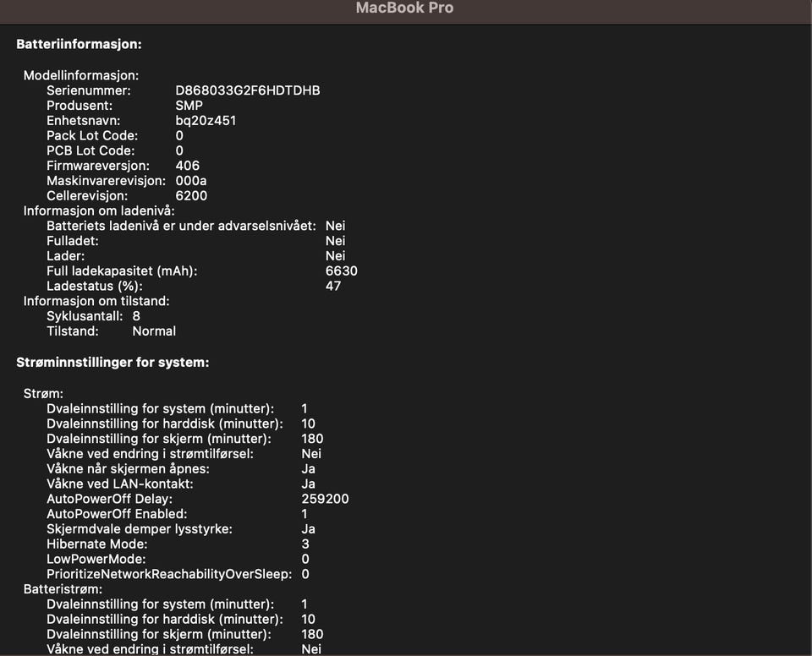Select the Nei value for Lader
812x656 pixels.
click(336, 256)
